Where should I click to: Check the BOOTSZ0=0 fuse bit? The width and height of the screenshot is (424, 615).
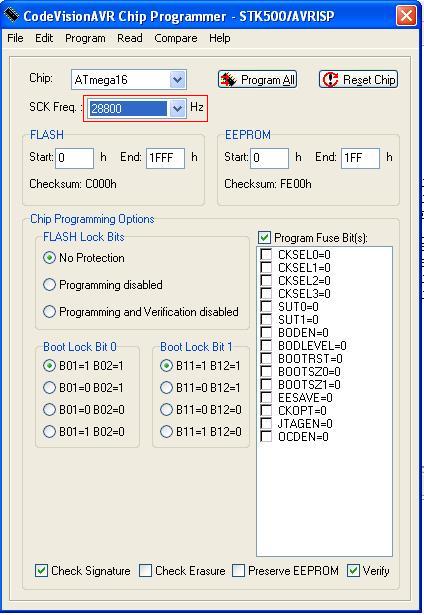click(x=266, y=371)
